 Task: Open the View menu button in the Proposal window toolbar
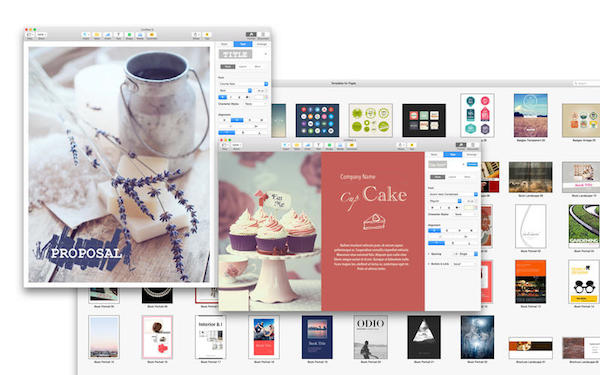click(x=30, y=35)
